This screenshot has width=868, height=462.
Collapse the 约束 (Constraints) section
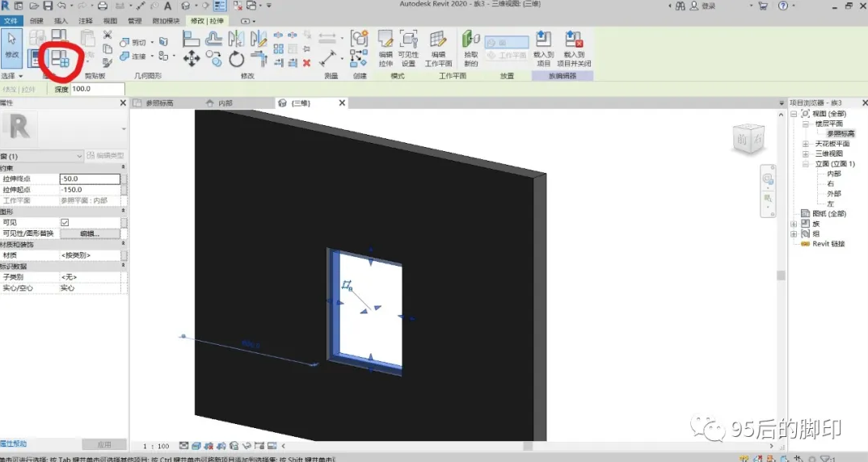point(123,168)
